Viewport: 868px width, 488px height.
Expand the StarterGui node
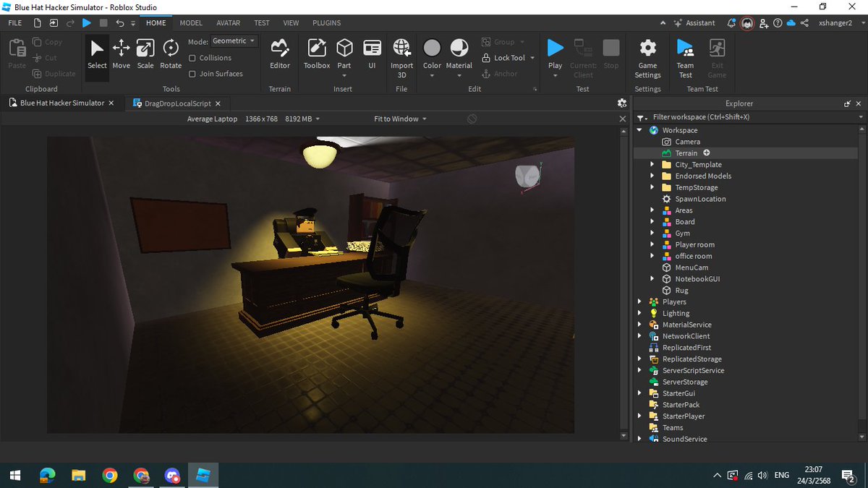click(639, 393)
